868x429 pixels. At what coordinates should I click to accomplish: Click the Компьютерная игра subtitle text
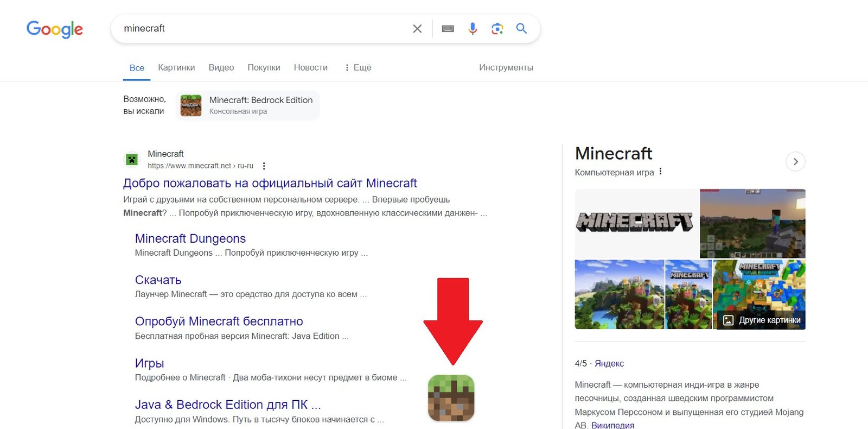coord(614,172)
